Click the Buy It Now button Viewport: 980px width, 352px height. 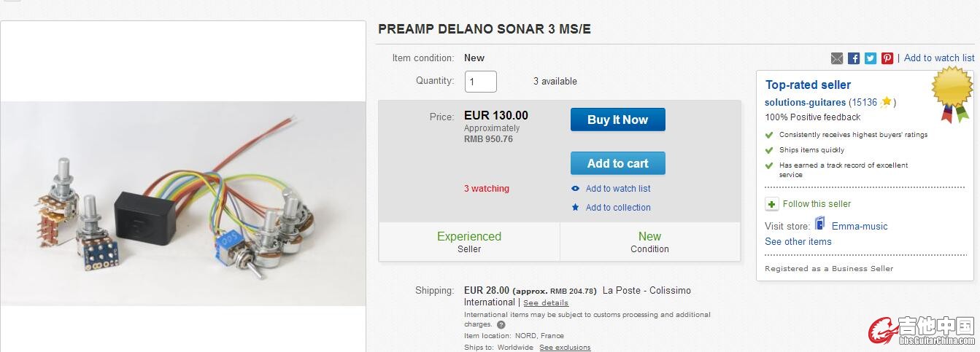tap(617, 120)
